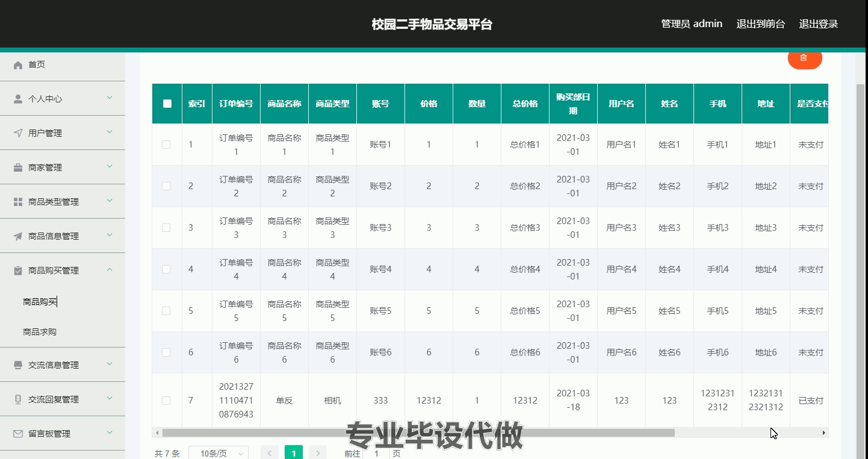The image size is (868, 459).
Task: Expand 商品信息管理 chevron
Action: (110, 235)
